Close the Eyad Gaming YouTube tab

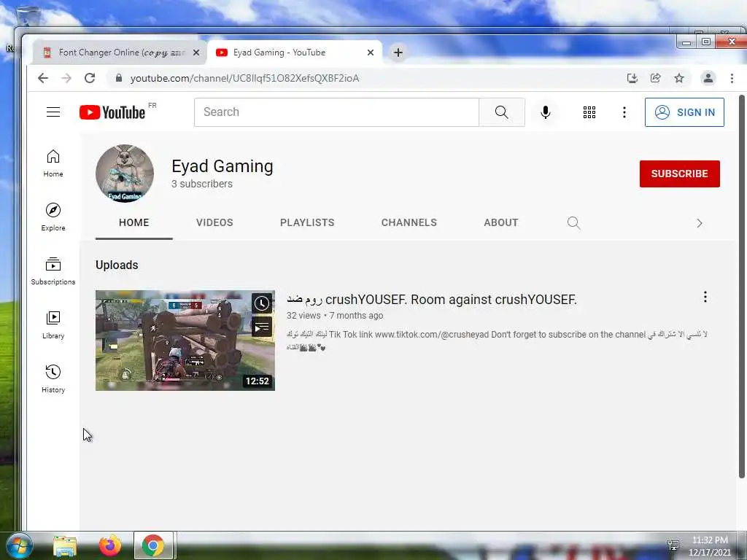370,52
